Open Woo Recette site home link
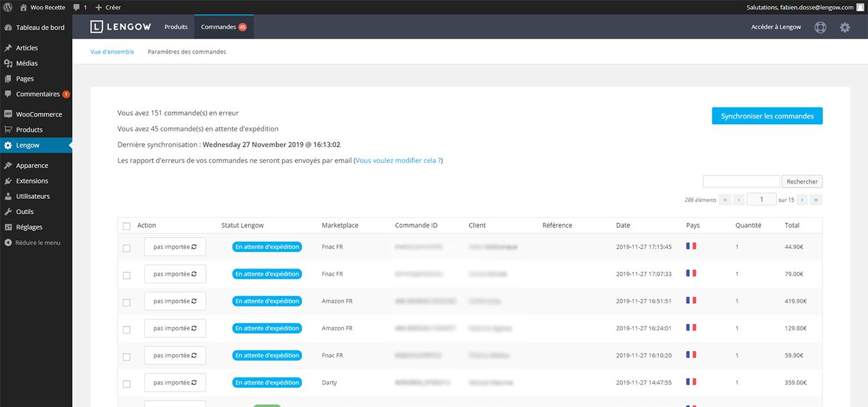This screenshot has width=868, height=407. coord(41,7)
